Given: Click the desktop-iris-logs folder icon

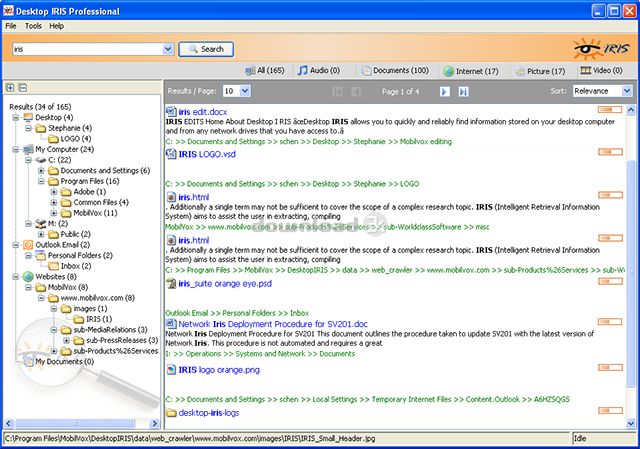Looking at the screenshot, I should click(171, 413).
